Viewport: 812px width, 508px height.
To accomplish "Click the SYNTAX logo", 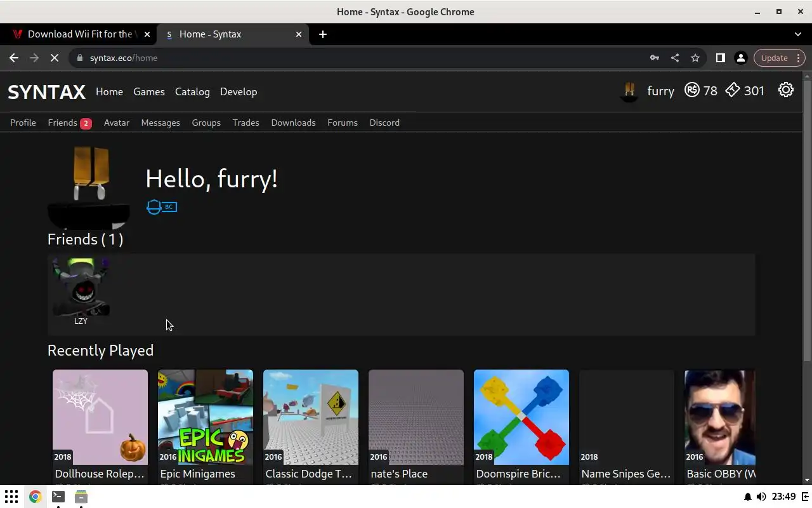I will (46, 92).
